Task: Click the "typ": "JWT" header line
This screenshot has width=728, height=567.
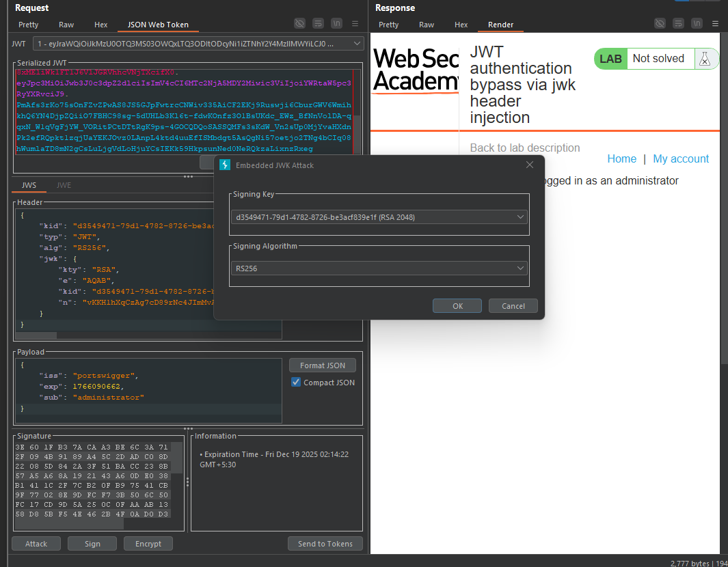Action: tap(70, 236)
